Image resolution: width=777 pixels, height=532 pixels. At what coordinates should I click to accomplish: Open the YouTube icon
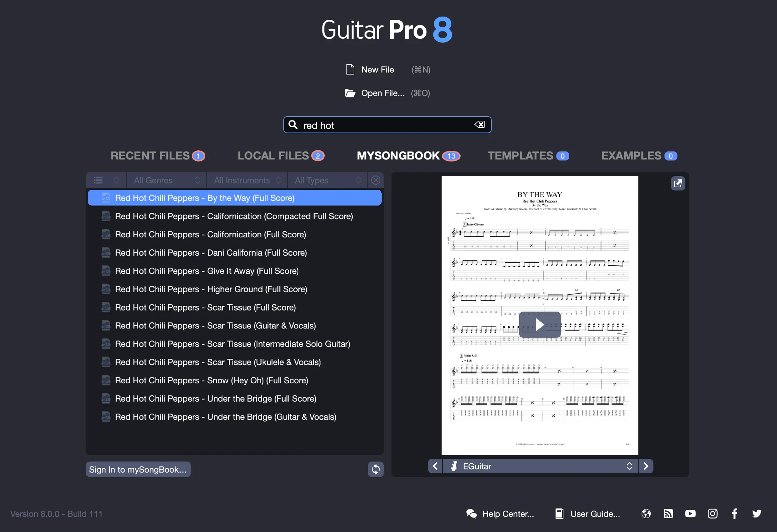tap(690, 514)
